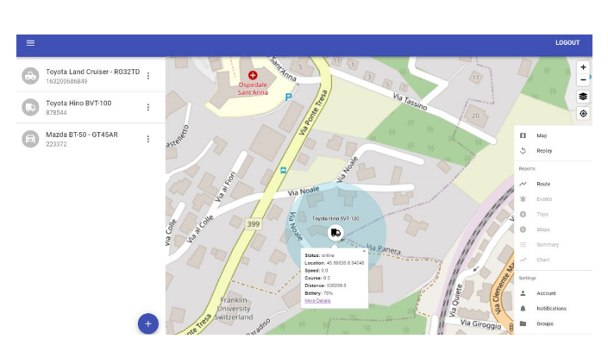The image size is (608, 364).
Task: Click the truck marker on the map
Action: point(335,233)
